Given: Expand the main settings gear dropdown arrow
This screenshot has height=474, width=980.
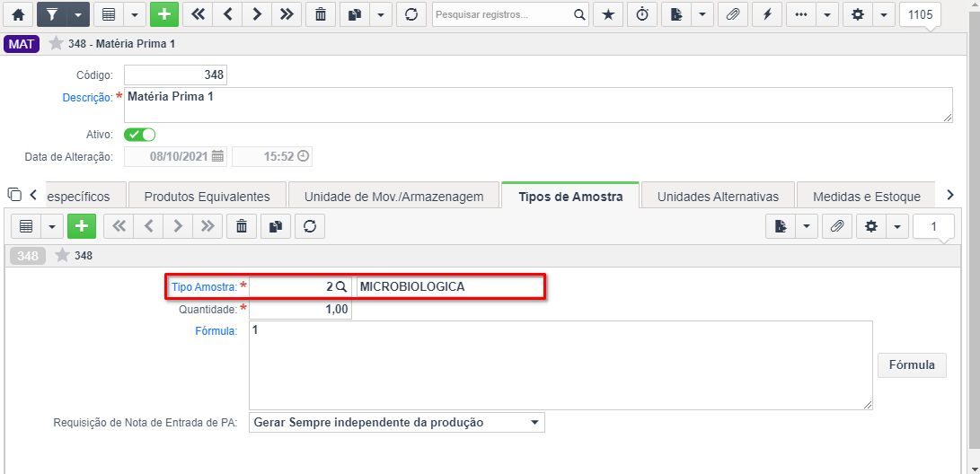Looking at the screenshot, I should coord(884,15).
